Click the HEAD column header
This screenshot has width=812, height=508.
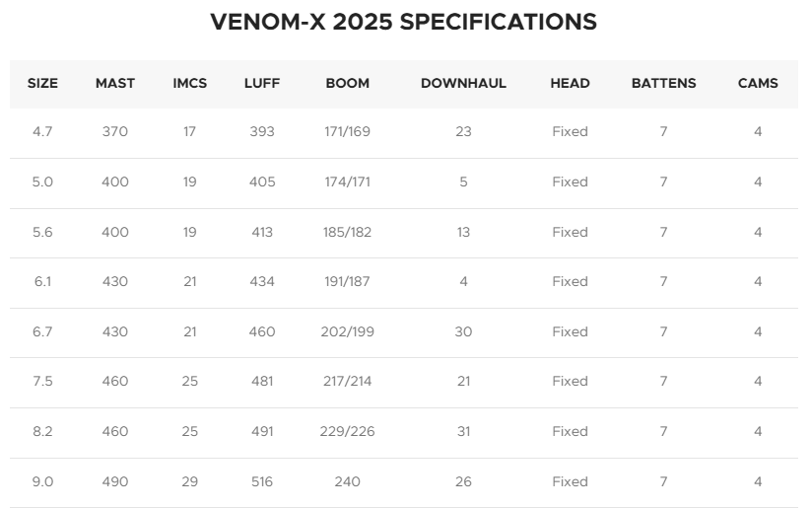570,84
